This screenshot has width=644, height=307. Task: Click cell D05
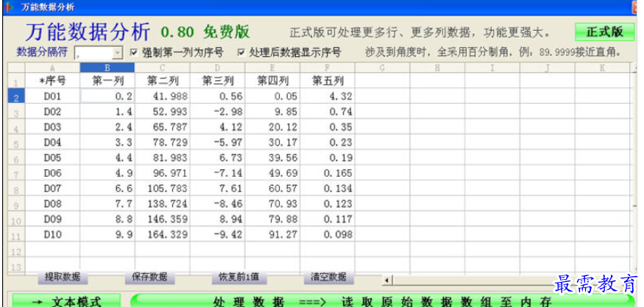52,158
